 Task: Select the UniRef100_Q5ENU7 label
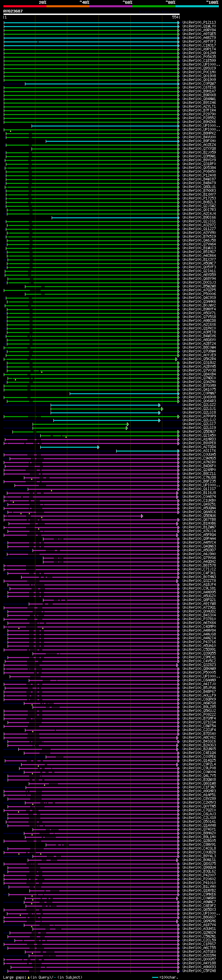tap(199, 431)
